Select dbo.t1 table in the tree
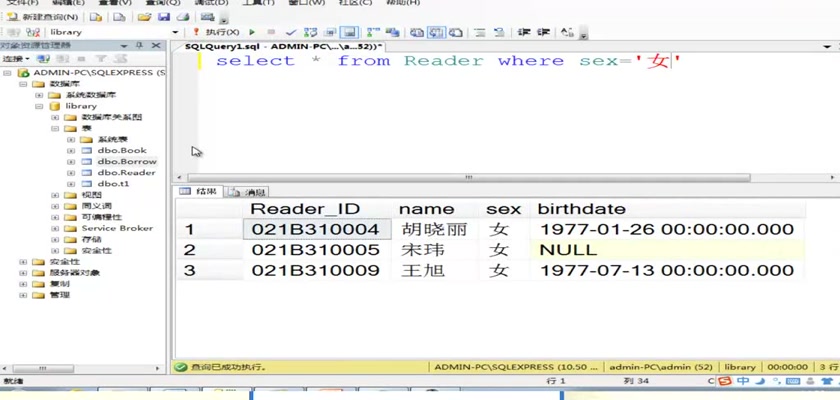 click(x=113, y=184)
